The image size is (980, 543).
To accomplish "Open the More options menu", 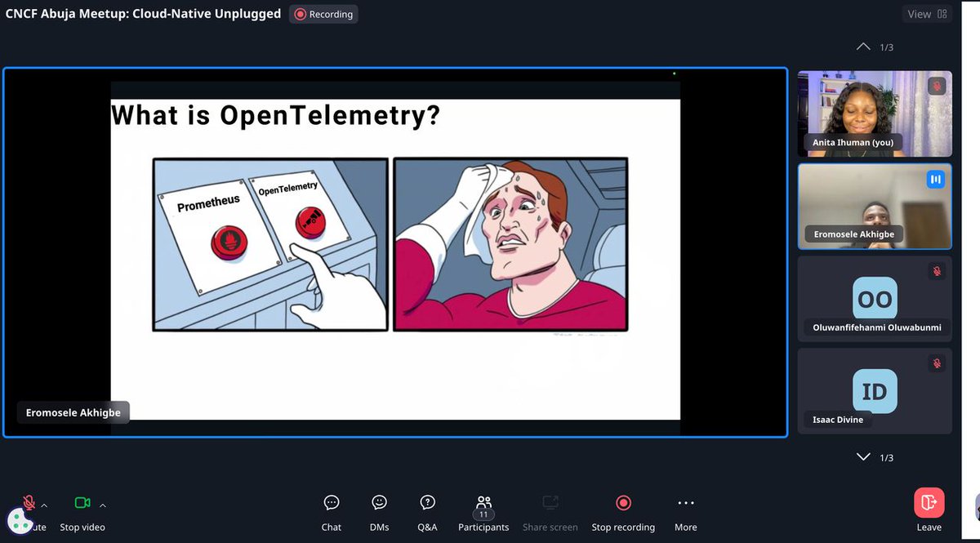I will point(686,513).
